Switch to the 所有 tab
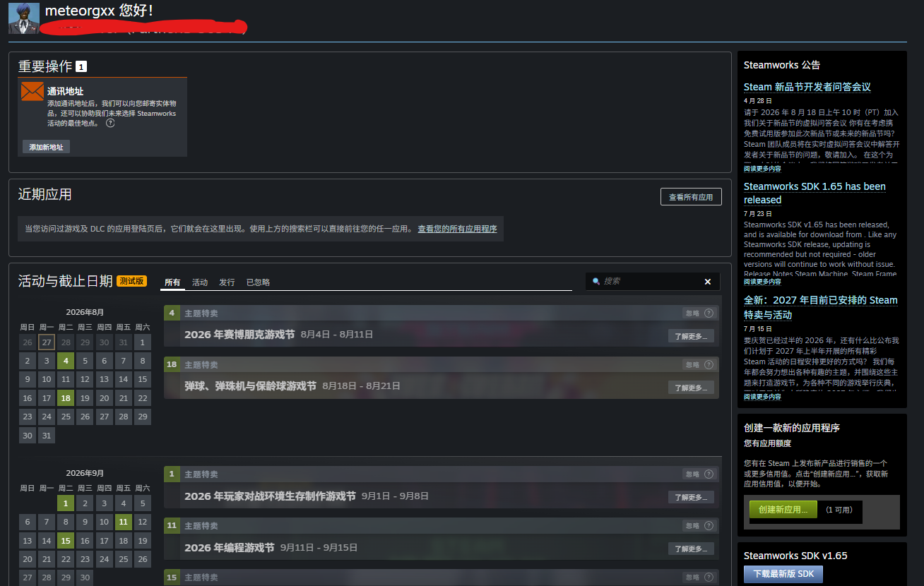Viewport: 924px width, 586px height. click(x=172, y=282)
